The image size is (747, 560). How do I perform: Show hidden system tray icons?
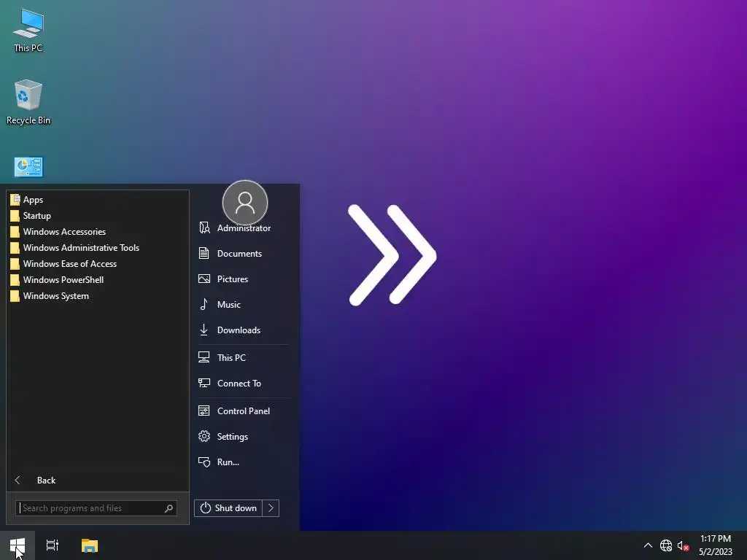point(648,545)
